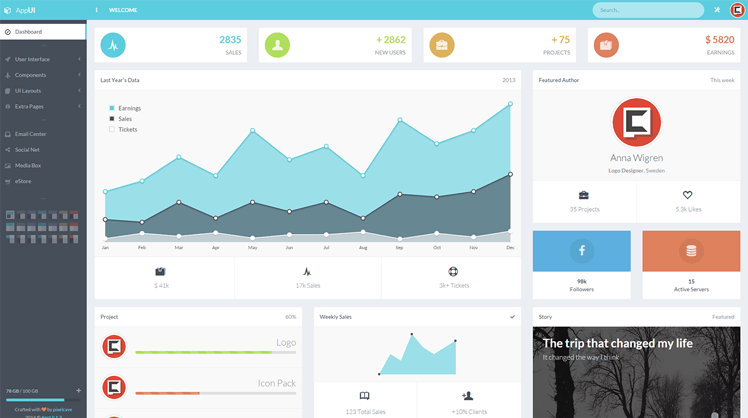The width and height of the screenshot is (748, 418).
Task: Expand the Extra Pages sidebar menu
Action: tap(42, 106)
